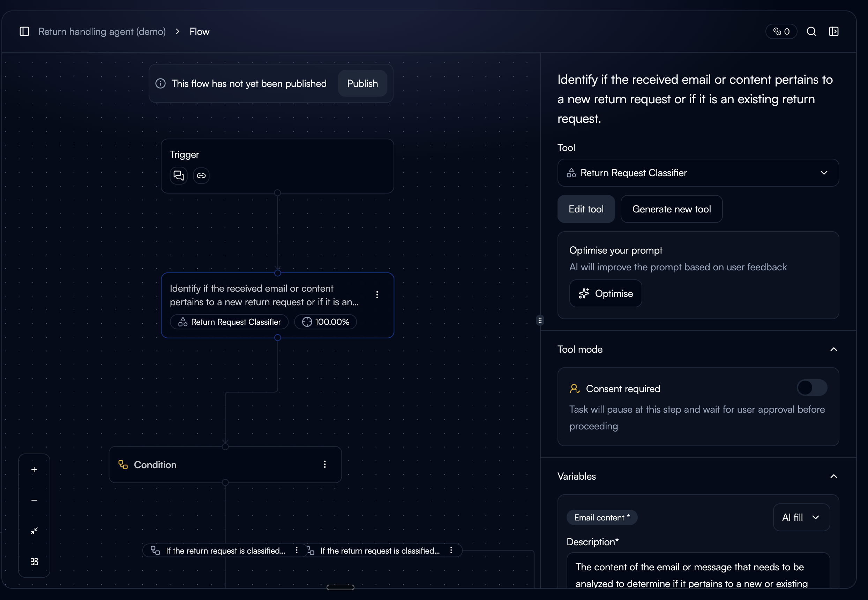Screen dimensions: 868x600
Task: Click the Optimise button
Action: tap(605, 294)
